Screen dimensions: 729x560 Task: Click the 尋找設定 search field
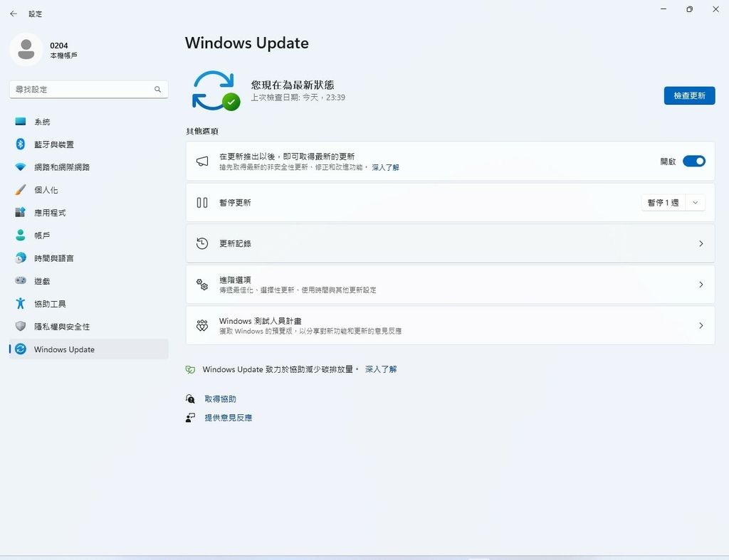coord(89,89)
